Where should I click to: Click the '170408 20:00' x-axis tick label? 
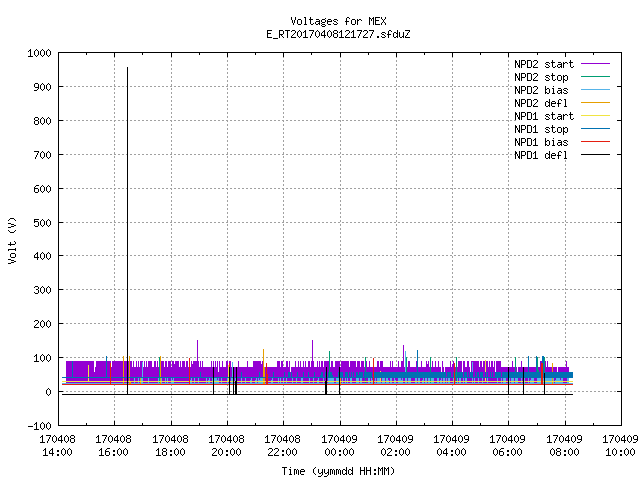[227, 446]
